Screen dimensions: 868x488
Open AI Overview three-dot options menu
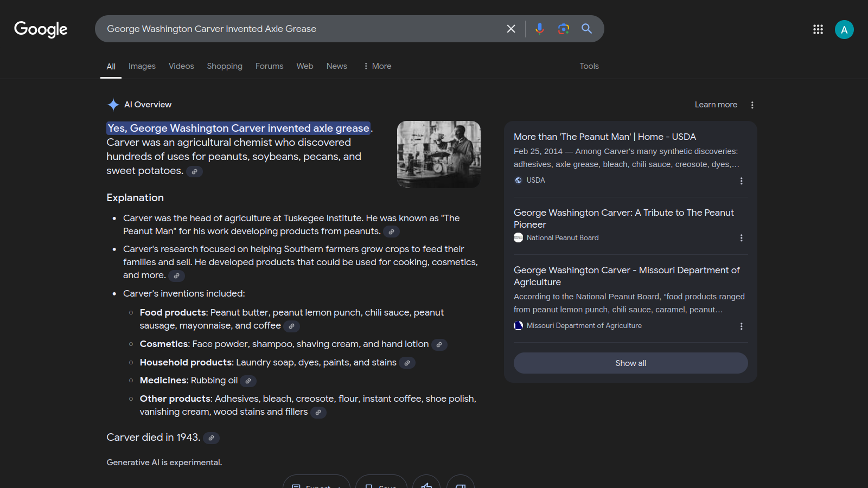(x=752, y=105)
